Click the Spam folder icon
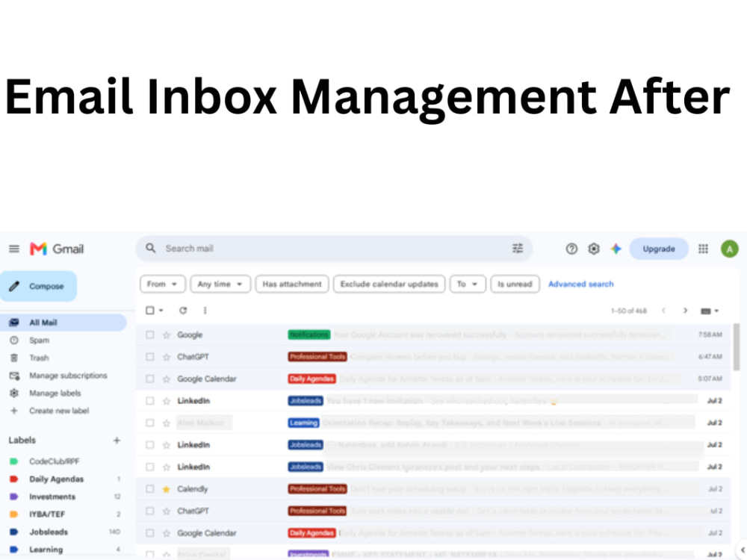The width and height of the screenshot is (747, 560). click(x=14, y=340)
